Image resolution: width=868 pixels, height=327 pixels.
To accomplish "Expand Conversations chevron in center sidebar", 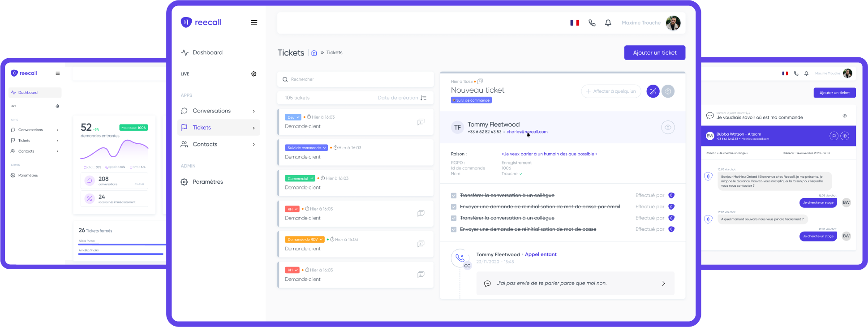I will [x=254, y=111].
